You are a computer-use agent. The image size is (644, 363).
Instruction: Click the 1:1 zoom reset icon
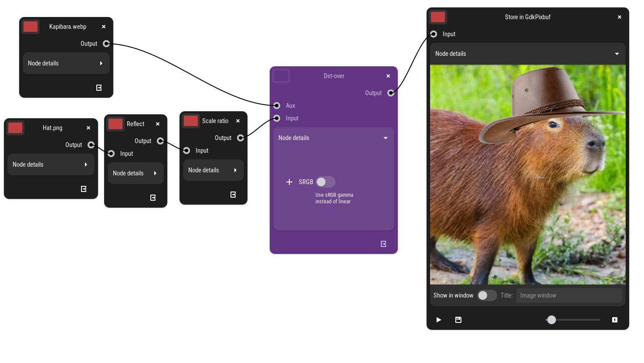click(615, 320)
